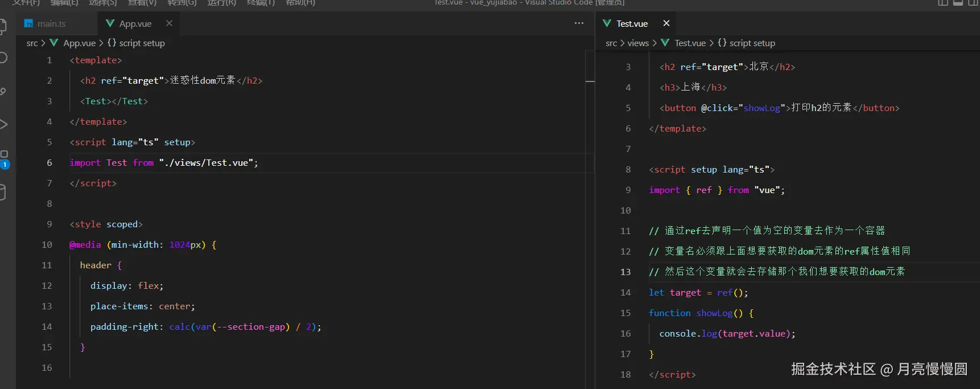Open the 终端(T) Terminal menu
This screenshot has width=980, height=389.
tap(261, 3)
